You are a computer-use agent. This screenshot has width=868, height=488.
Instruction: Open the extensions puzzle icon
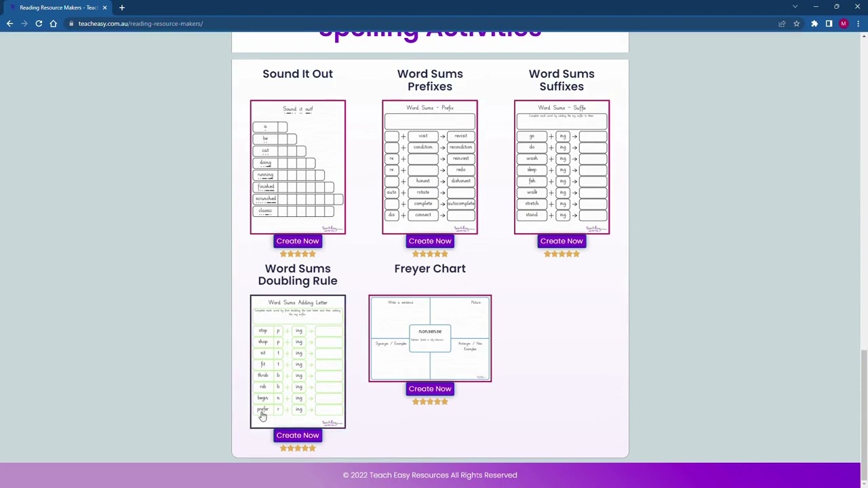(814, 24)
